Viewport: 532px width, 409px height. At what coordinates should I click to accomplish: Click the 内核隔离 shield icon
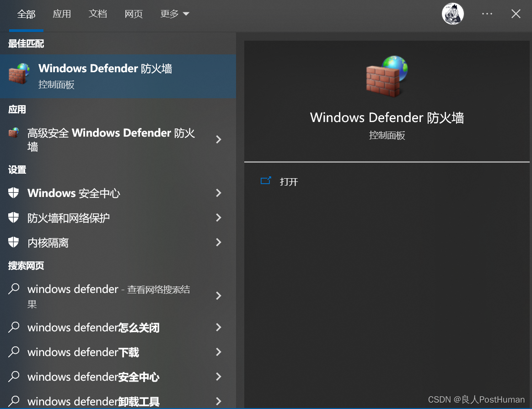click(13, 242)
